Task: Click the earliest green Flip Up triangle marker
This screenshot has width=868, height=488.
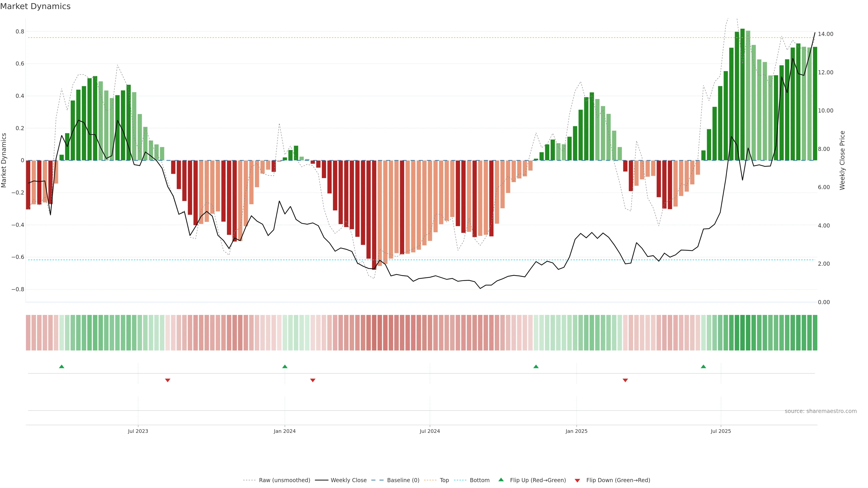Action: (61, 366)
